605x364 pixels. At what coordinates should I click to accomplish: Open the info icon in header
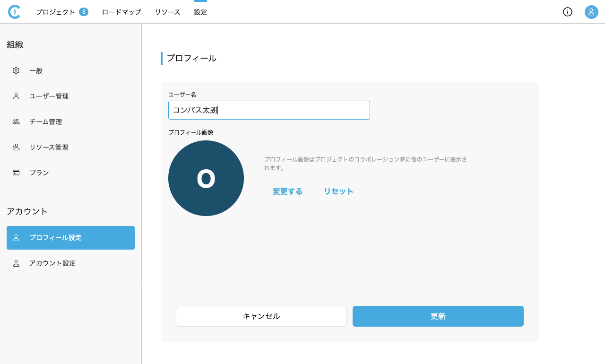[x=567, y=12]
